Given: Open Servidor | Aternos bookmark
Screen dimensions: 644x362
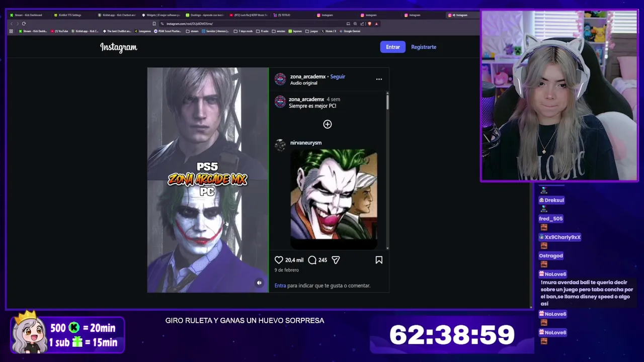Looking at the screenshot, I should pyautogui.click(x=215, y=31).
